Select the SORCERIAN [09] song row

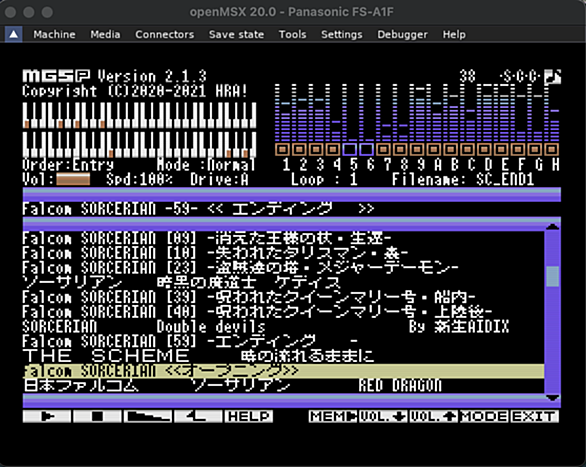283,238
